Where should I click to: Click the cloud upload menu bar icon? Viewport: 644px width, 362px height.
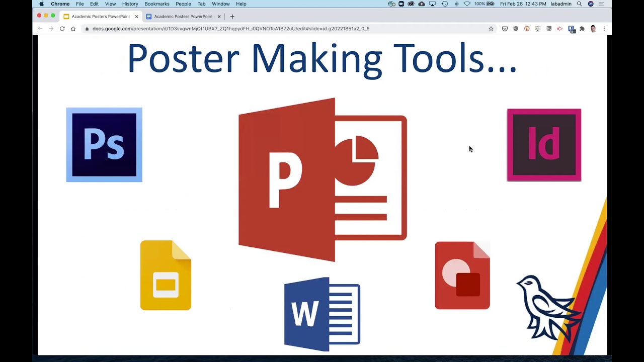(x=422, y=4)
